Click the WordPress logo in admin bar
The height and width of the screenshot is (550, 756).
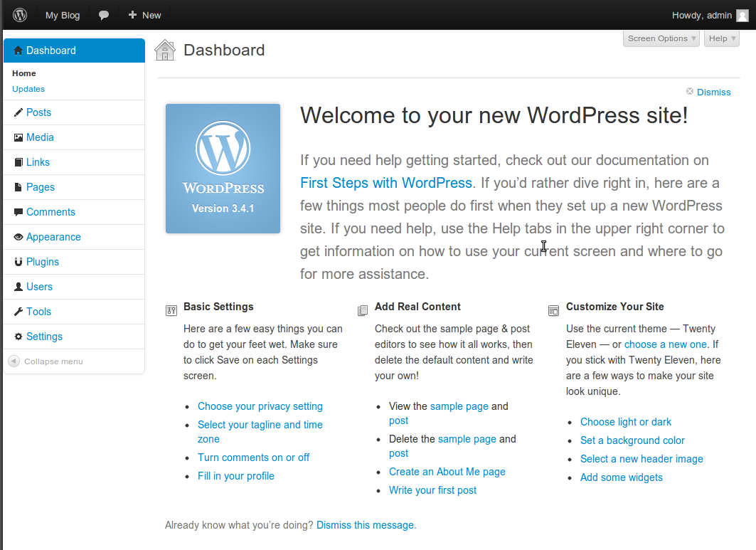[x=20, y=15]
